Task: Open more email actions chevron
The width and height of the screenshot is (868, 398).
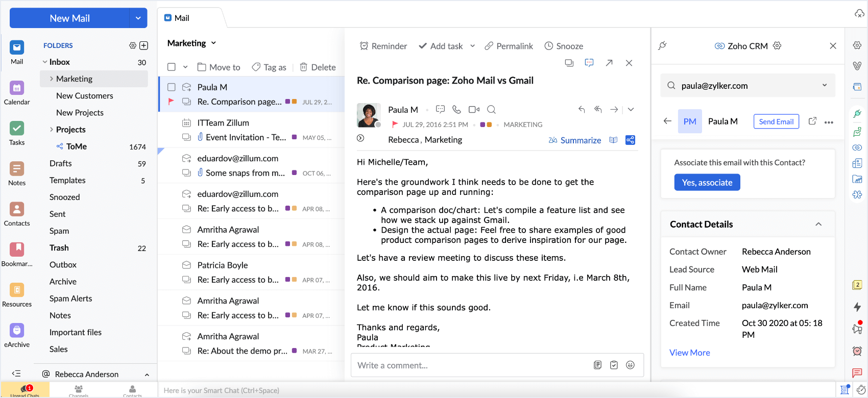Action: (631, 109)
